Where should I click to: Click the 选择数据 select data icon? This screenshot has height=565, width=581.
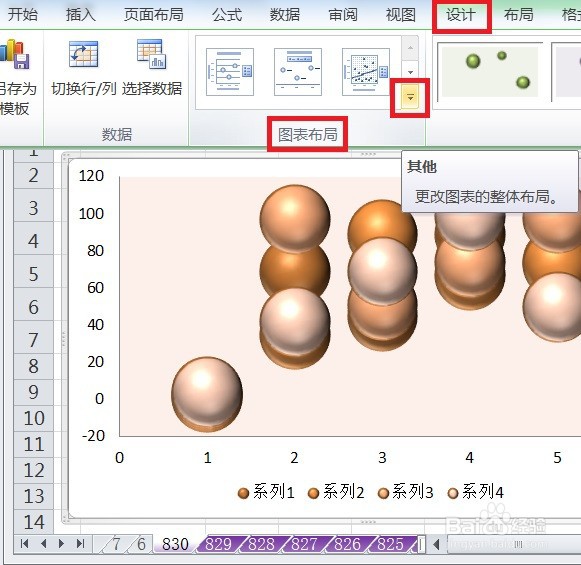pos(152,54)
